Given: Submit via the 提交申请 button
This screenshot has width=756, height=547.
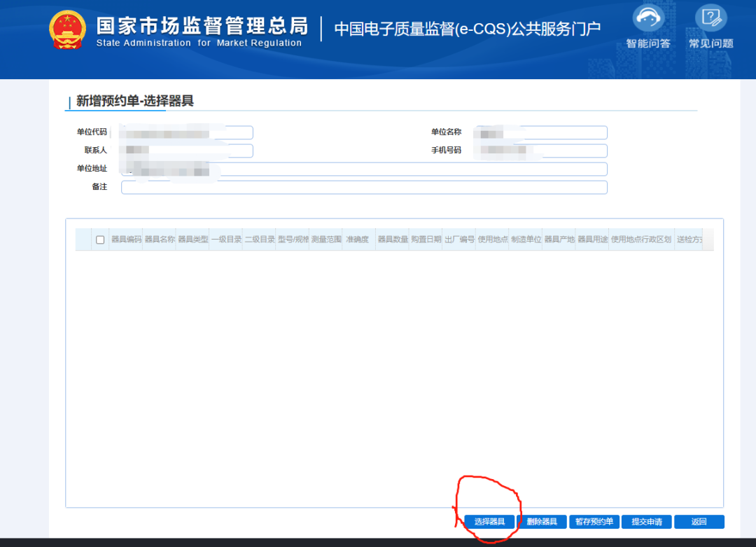Looking at the screenshot, I should (x=646, y=521).
